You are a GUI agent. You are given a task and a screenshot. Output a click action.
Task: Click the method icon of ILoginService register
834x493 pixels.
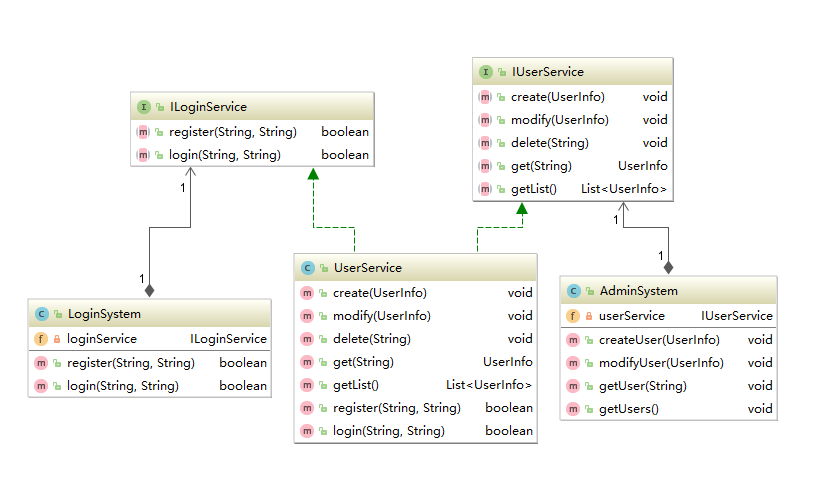[143, 132]
